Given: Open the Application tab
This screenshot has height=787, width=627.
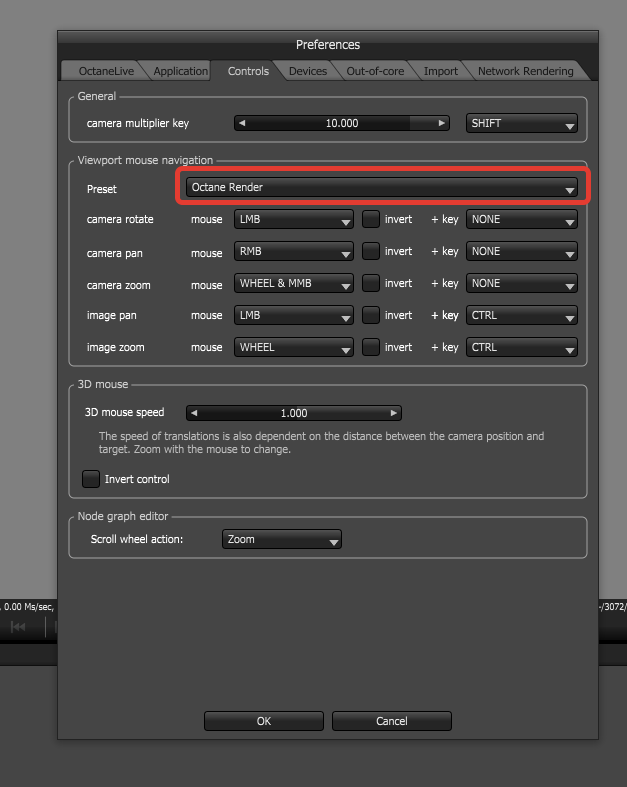Looking at the screenshot, I should [180, 71].
